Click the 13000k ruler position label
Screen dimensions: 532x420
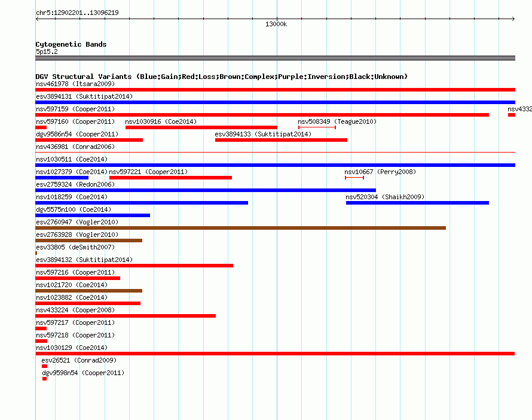(276, 24)
